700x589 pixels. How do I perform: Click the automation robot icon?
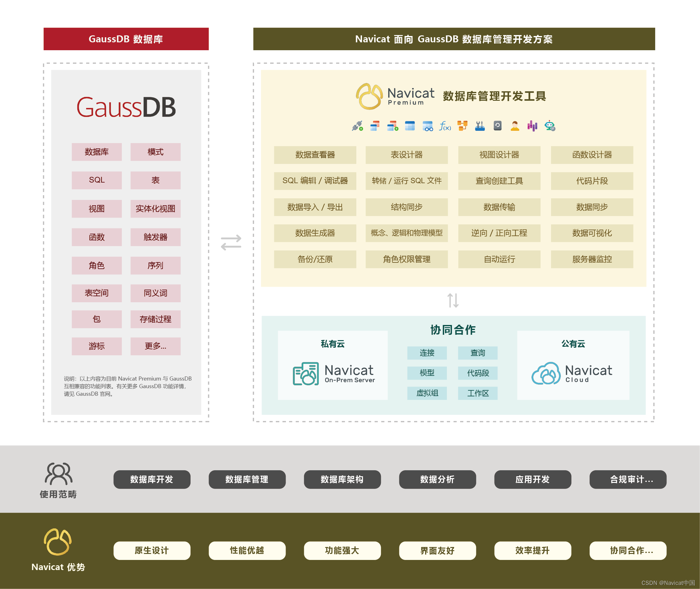(x=549, y=126)
